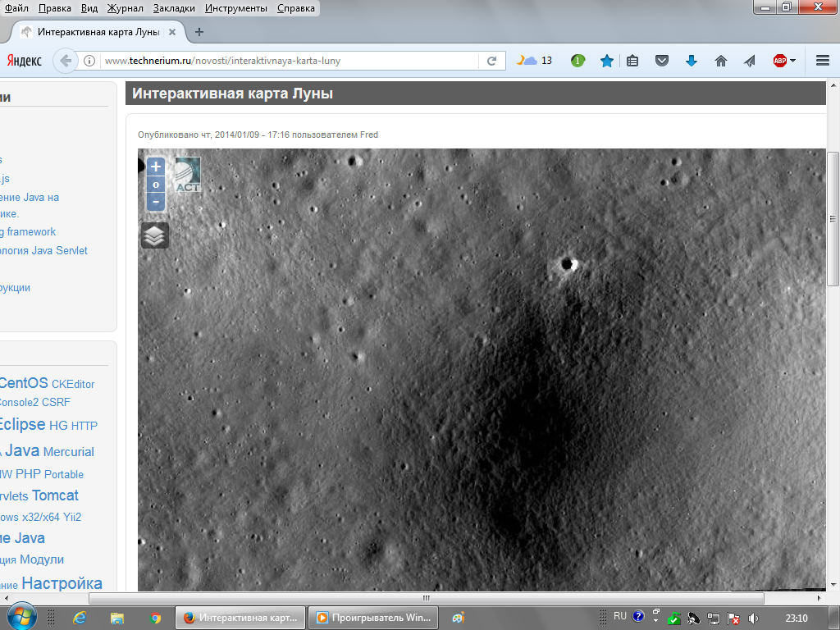Click the Adblock Plus icon
Screen dimensions: 840x630
(779, 61)
